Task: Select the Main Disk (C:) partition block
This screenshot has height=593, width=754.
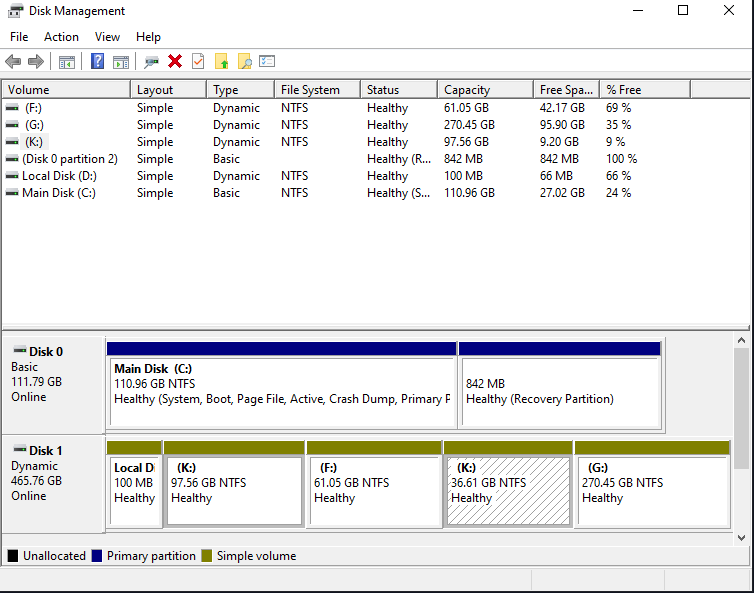Action: coord(281,385)
